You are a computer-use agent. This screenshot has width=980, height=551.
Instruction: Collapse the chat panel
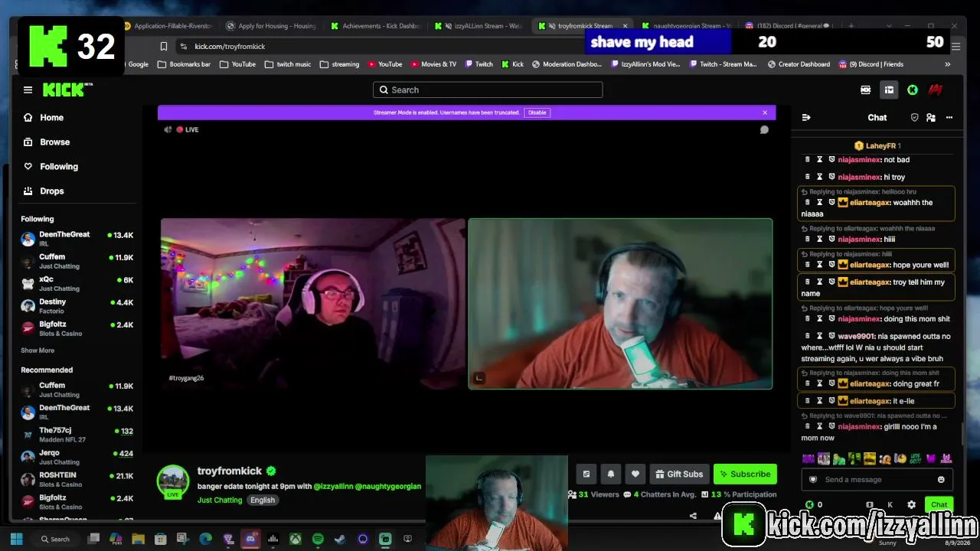805,117
